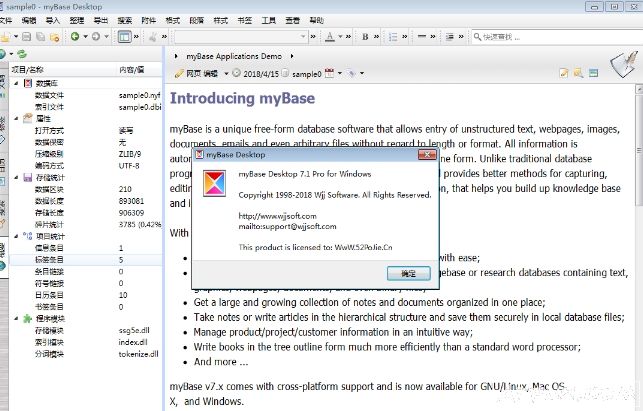Click the 项目统计 tree-structure icon
This screenshot has width=643, height=411.
(27, 236)
